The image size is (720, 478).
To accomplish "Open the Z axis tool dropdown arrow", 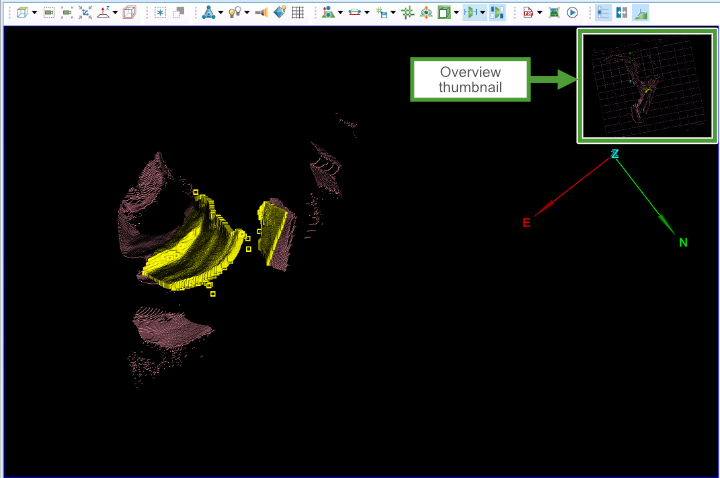I will [x=115, y=13].
